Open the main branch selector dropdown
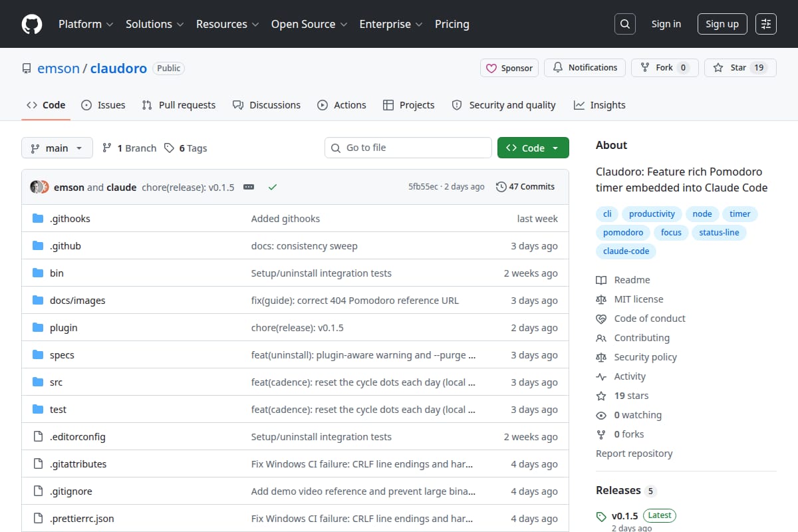 coord(57,148)
